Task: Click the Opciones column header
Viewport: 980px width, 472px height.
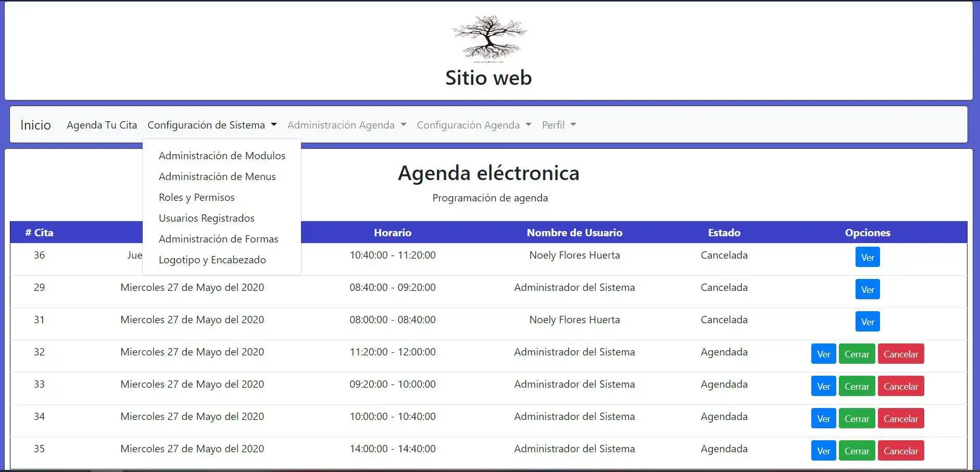Action: click(x=868, y=233)
